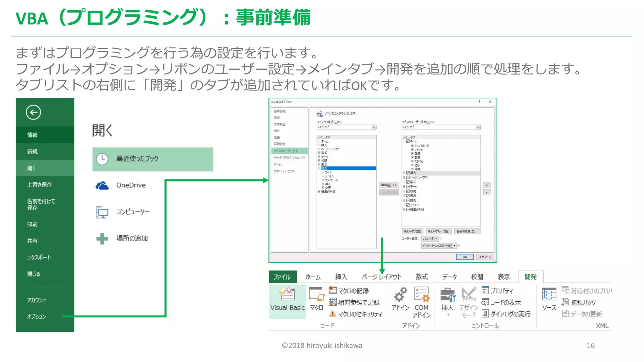Toggle 挿入 checkbox in right list
Screen dimensions: 644x362
(408, 173)
